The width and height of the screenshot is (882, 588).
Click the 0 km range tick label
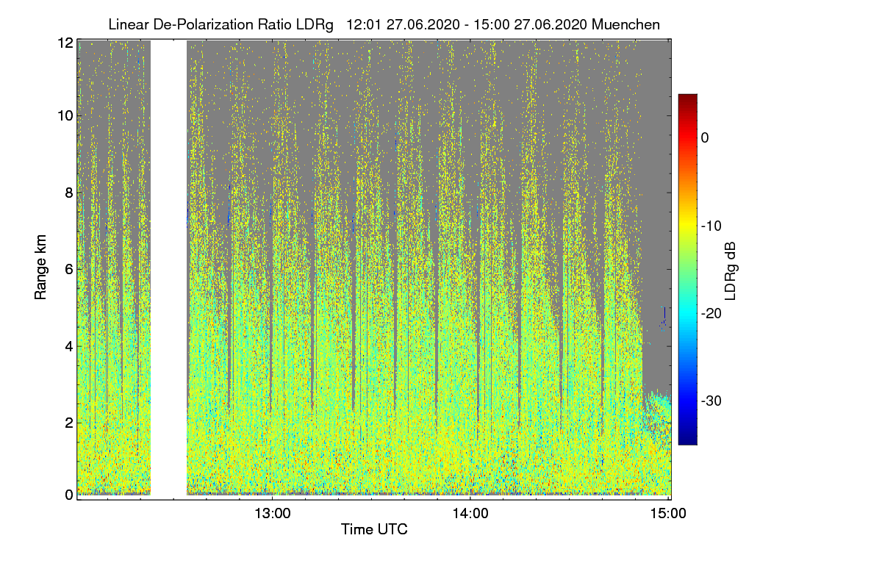pos(70,495)
